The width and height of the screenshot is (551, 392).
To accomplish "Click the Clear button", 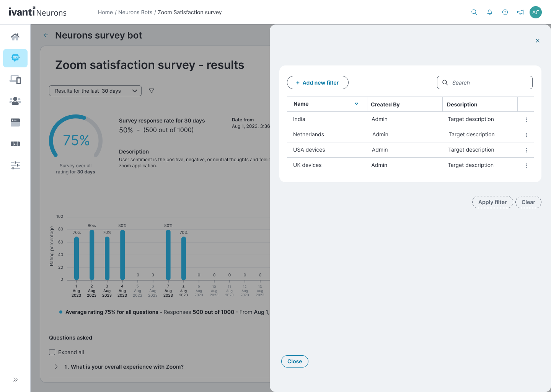I will pyautogui.click(x=528, y=202).
